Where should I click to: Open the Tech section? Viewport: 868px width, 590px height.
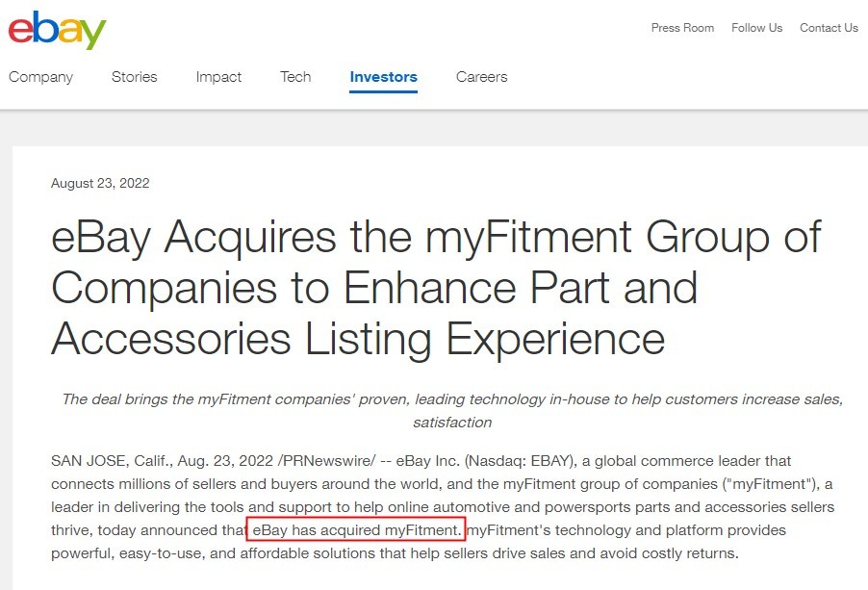coord(295,76)
